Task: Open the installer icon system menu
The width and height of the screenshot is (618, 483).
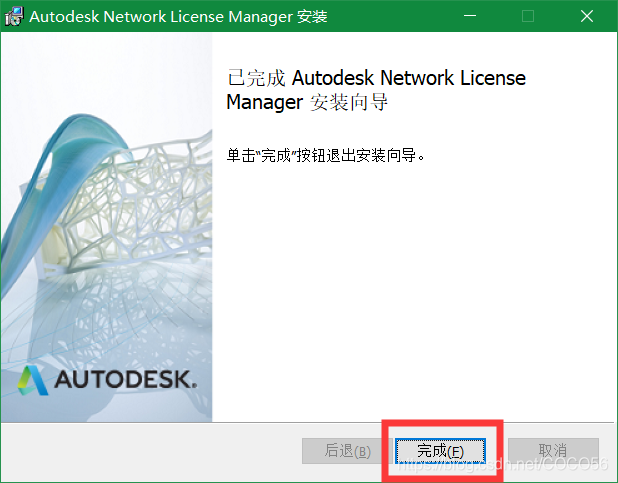Action: coord(14,16)
